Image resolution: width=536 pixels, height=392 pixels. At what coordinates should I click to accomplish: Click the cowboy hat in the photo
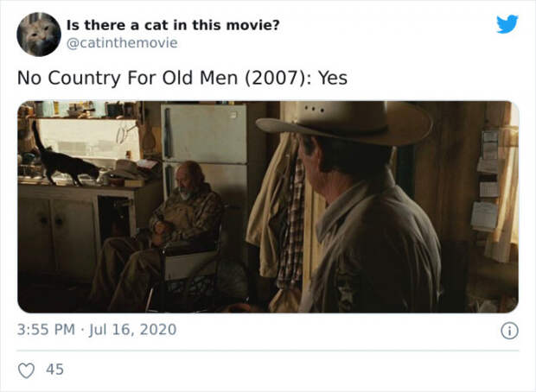click(343, 123)
